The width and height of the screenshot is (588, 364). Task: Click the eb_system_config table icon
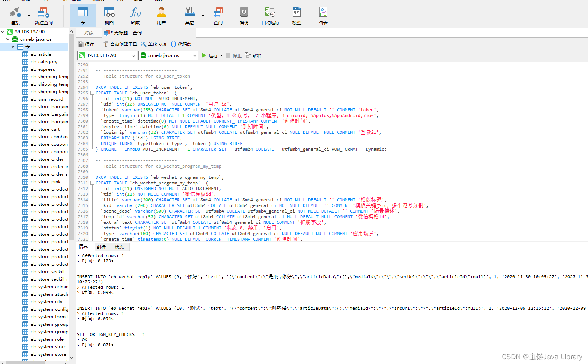point(25,309)
